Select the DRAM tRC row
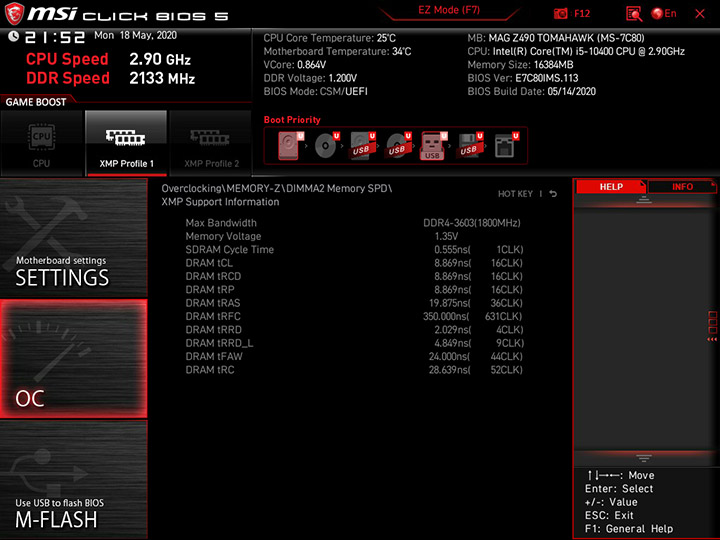 pyautogui.click(x=354, y=370)
